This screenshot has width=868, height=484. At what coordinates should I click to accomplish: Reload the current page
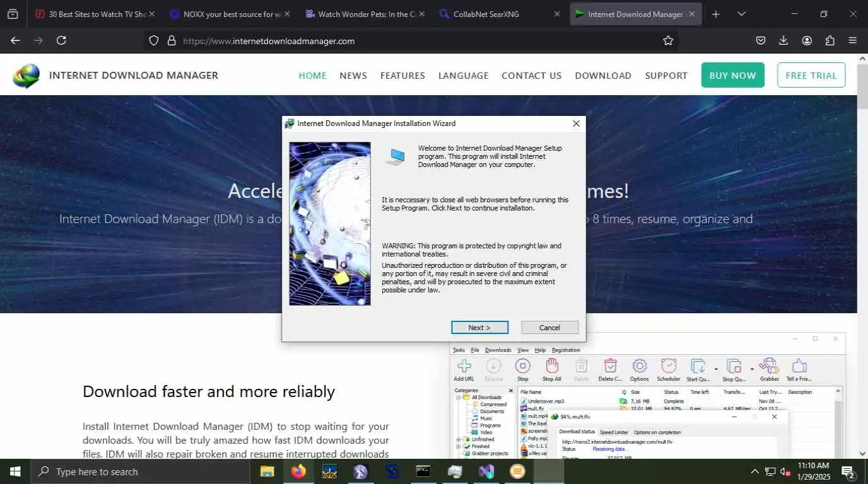tap(61, 40)
